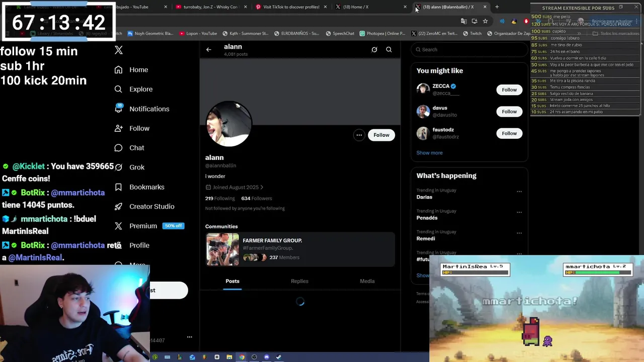Close the alann profile browser tab
The width and height of the screenshot is (644, 362).
[485, 7]
